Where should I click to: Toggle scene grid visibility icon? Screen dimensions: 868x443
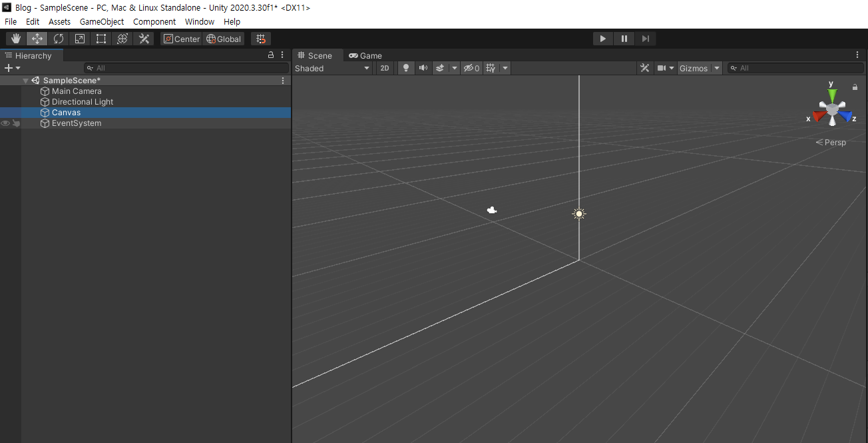coord(491,68)
